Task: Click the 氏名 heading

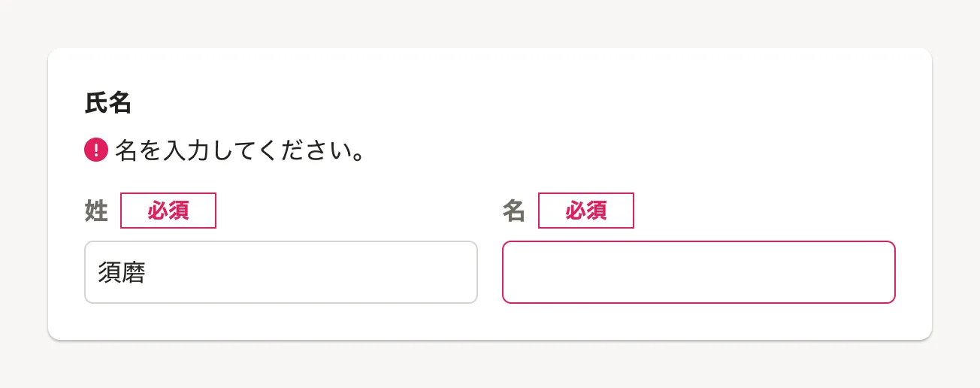Action: 108,104
